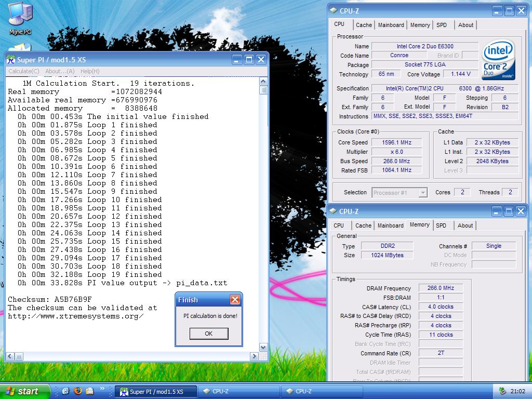Open About...(A) menu in Super PI

click(x=60, y=71)
